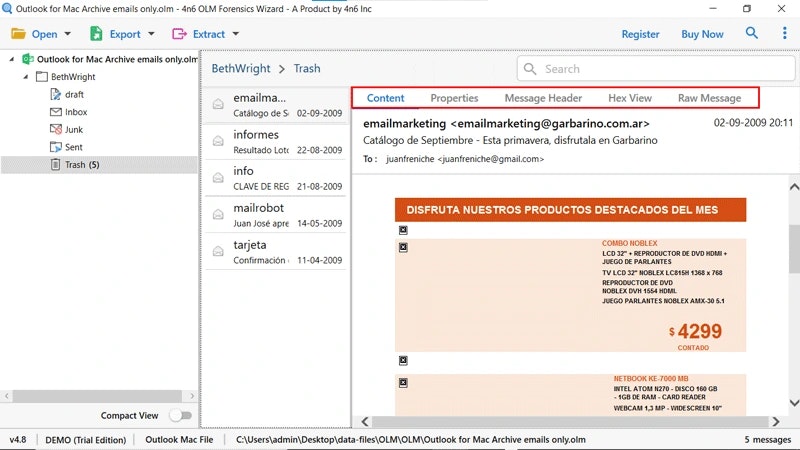
Task: Select the draft folder
Action: coord(74,94)
